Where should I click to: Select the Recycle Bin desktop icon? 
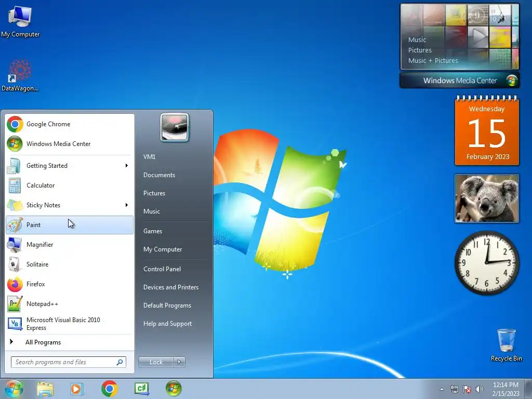click(x=506, y=345)
